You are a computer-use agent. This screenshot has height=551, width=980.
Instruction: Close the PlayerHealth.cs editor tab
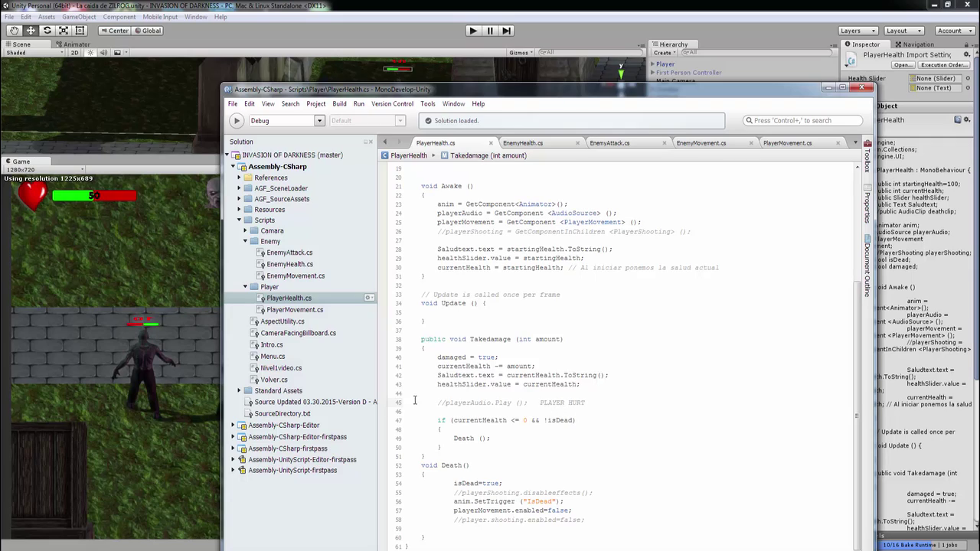pyautogui.click(x=491, y=143)
